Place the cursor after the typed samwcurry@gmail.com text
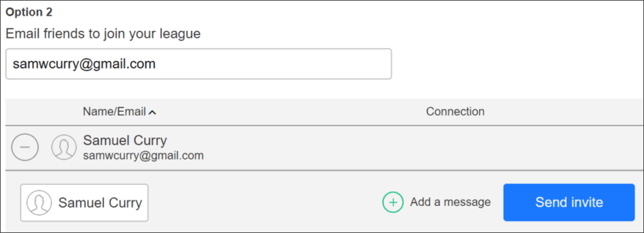 pos(156,64)
